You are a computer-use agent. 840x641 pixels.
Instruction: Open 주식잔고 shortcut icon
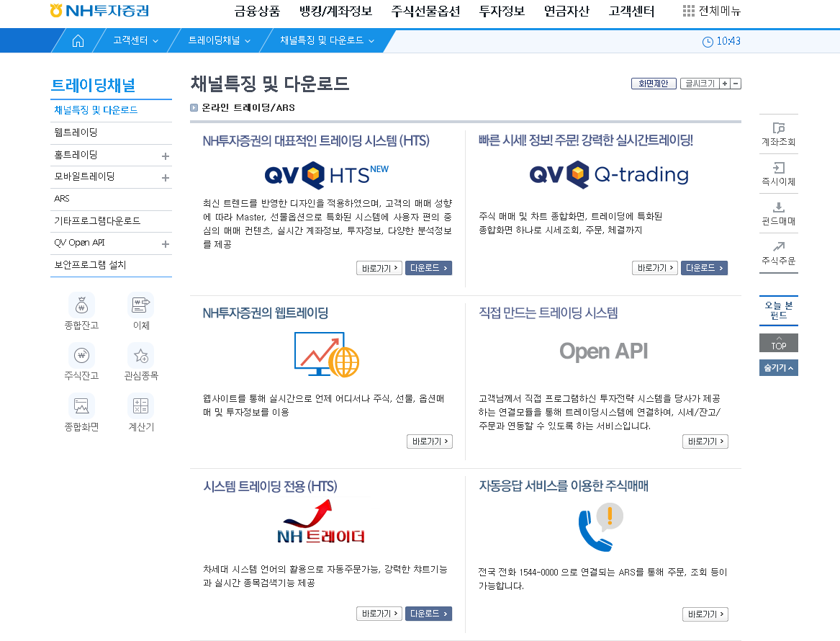(81, 356)
